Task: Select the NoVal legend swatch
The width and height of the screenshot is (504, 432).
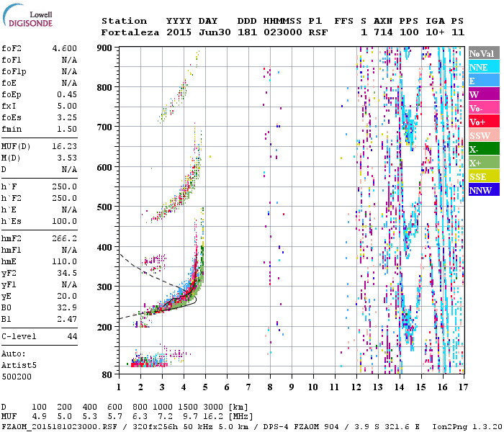Action: pos(484,53)
